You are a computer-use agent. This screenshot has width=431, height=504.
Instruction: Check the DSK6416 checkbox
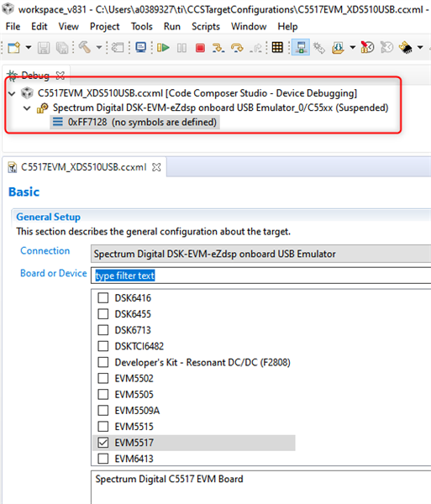click(x=103, y=297)
